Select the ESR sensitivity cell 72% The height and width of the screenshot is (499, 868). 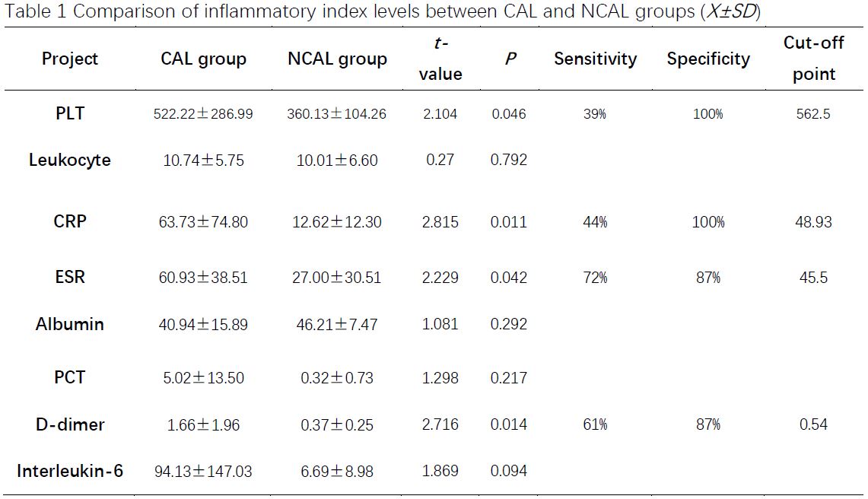click(595, 278)
